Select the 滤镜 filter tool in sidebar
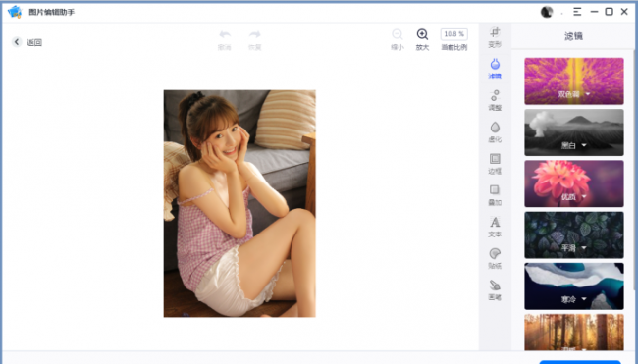Screen dimensions: 638x364 pos(495,69)
